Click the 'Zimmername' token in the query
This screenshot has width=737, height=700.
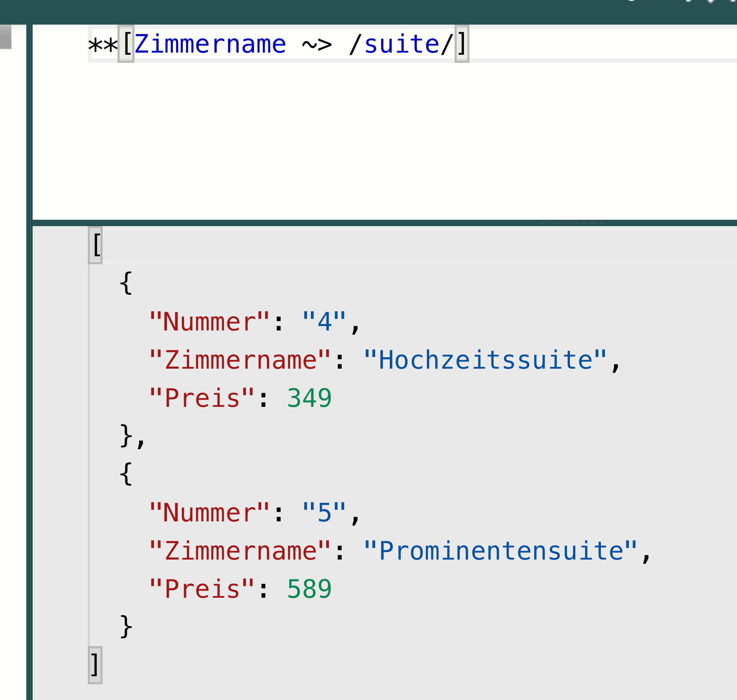(x=210, y=44)
